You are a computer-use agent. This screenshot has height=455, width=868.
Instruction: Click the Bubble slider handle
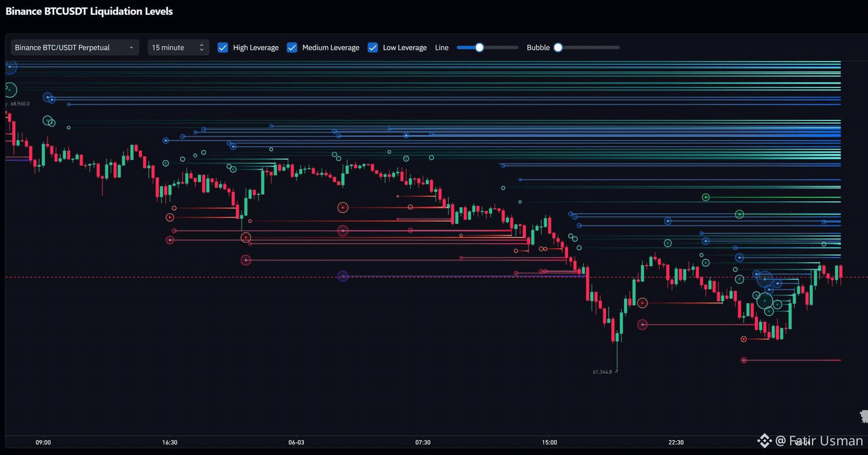[x=558, y=48]
